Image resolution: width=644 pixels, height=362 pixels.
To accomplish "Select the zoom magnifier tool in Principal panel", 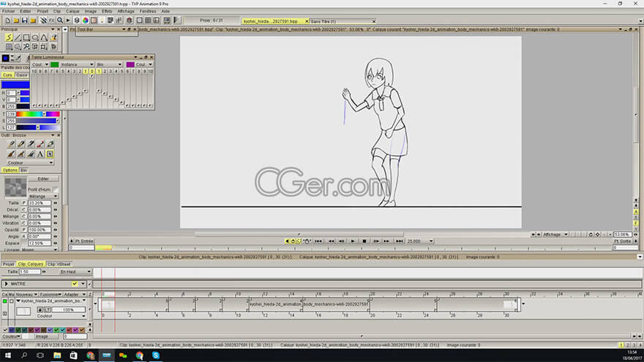I will [26, 46].
